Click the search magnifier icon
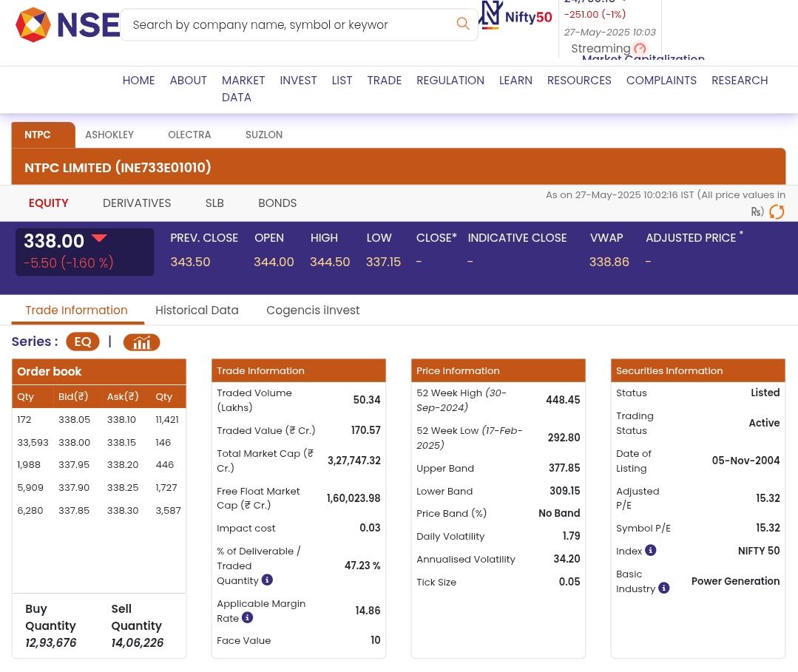 click(x=462, y=24)
